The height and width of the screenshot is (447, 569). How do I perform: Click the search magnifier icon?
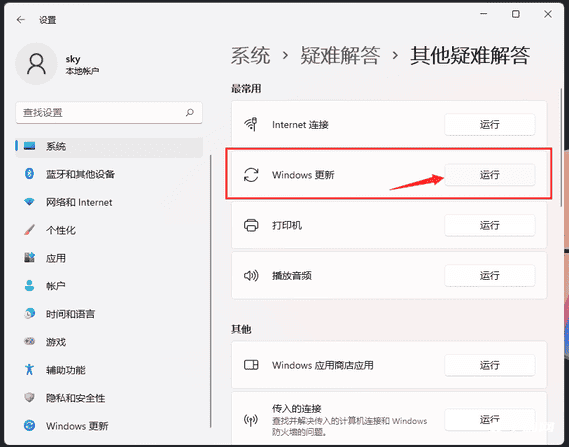189,112
